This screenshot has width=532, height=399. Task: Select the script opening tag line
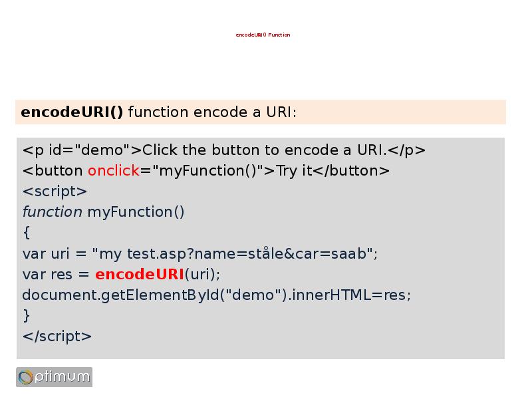(x=56, y=191)
